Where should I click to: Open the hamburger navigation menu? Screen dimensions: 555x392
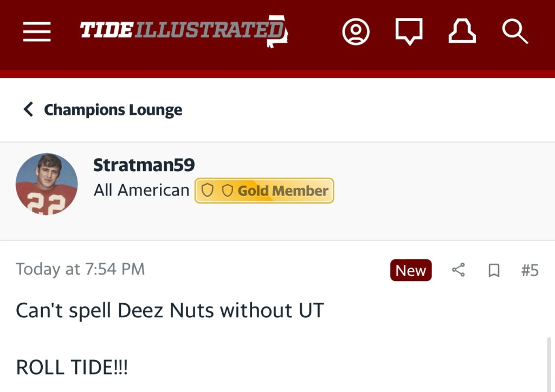pyautogui.click(x=37, y=32)
